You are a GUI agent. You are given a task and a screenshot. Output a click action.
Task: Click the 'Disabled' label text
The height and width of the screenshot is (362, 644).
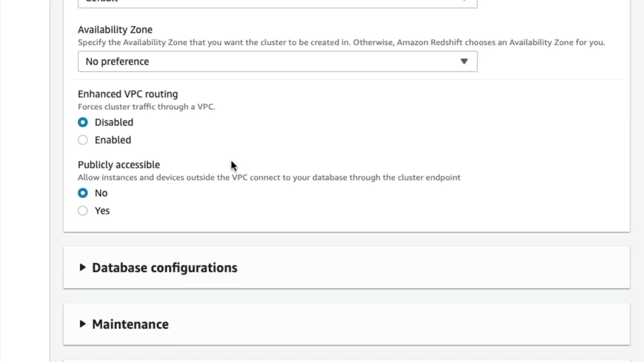(x=114, y=122)
